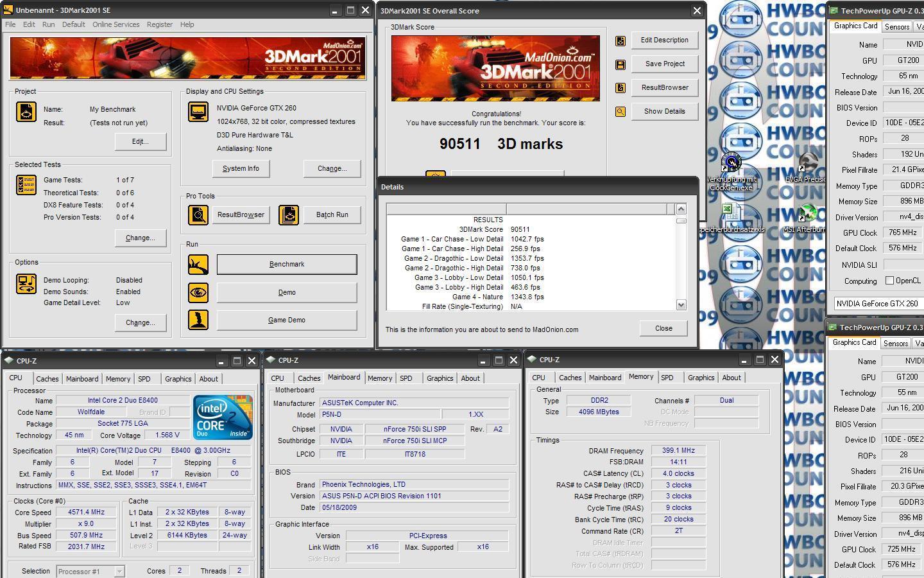Click the Edit... button under Project

tap(141, 141)
